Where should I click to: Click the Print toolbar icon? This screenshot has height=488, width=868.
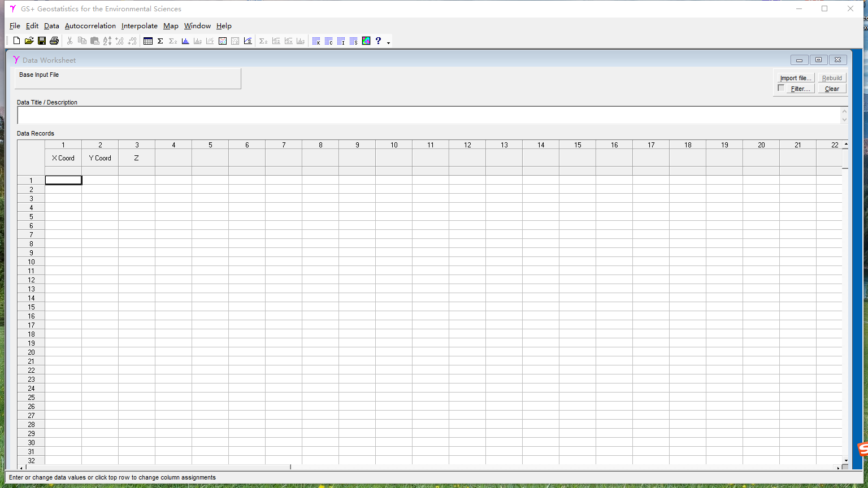point(54,41)
